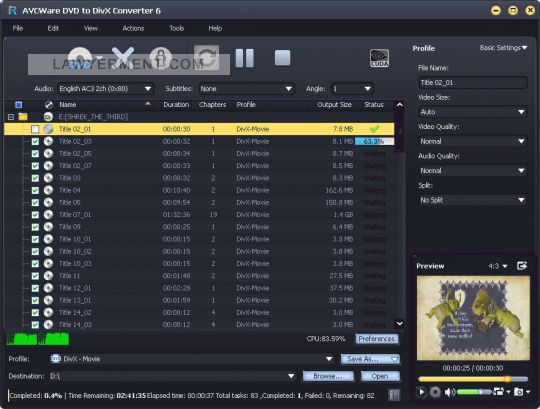Open the Video Size dropdown
540x409 pixels.
tap(472, 112)
